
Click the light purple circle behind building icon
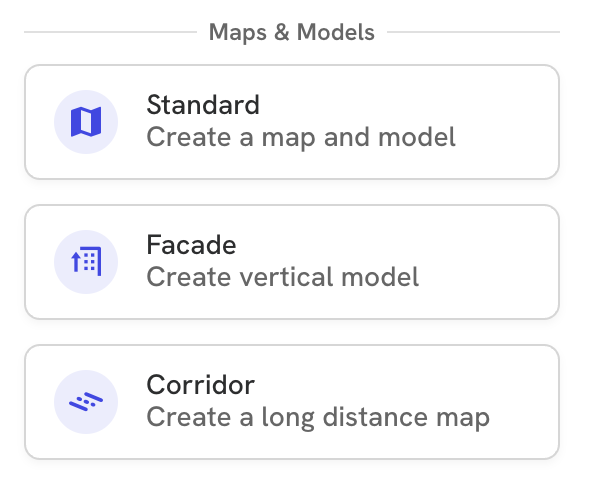(x=86, y=262)
